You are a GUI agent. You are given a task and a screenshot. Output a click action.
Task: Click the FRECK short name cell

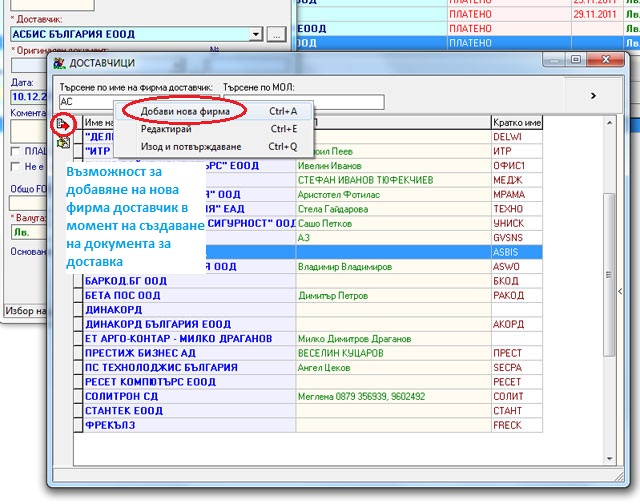[517, 425]
